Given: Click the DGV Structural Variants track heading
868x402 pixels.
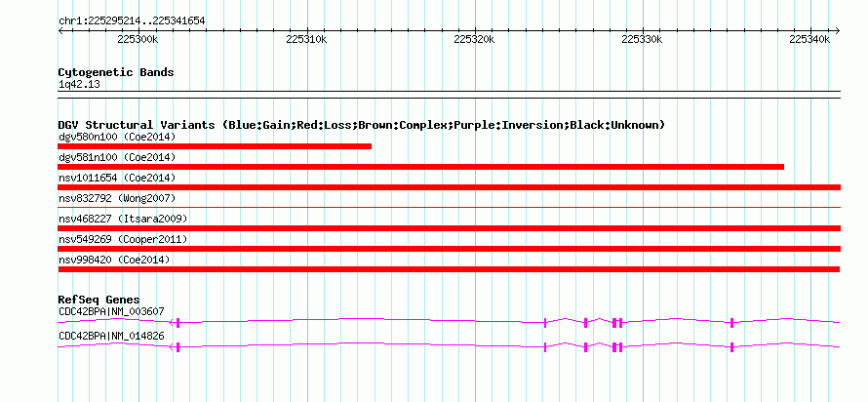Looking at the screenshot, I should pyautogui.click(x=362, y=125).
